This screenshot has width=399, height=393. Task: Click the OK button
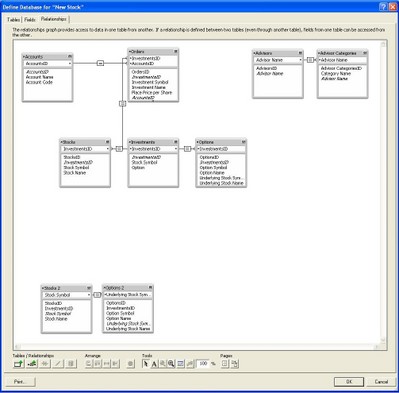pos(349,382)
